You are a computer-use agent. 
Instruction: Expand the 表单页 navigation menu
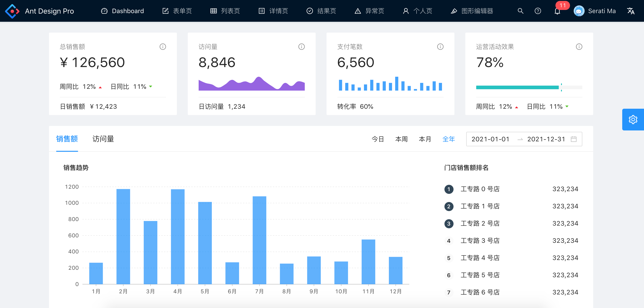[177, 11]
